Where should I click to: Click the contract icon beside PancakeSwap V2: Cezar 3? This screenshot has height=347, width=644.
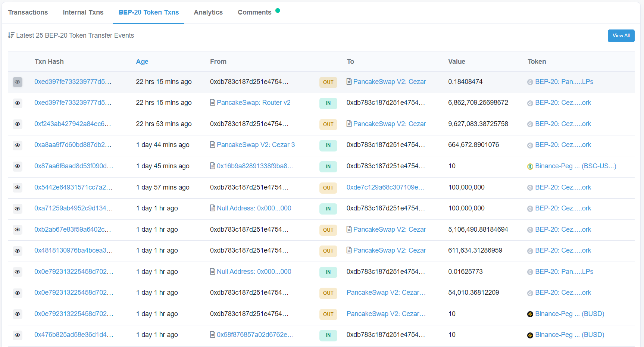212,145
